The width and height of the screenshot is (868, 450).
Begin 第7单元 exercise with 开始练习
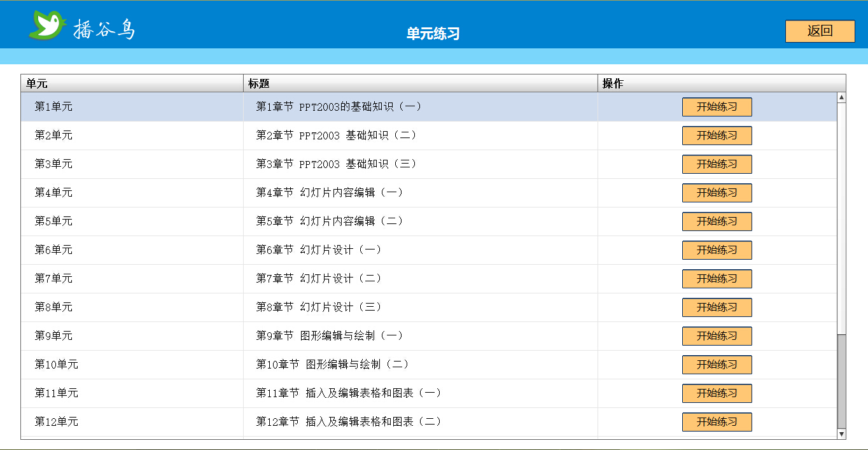tap(717, 279)
